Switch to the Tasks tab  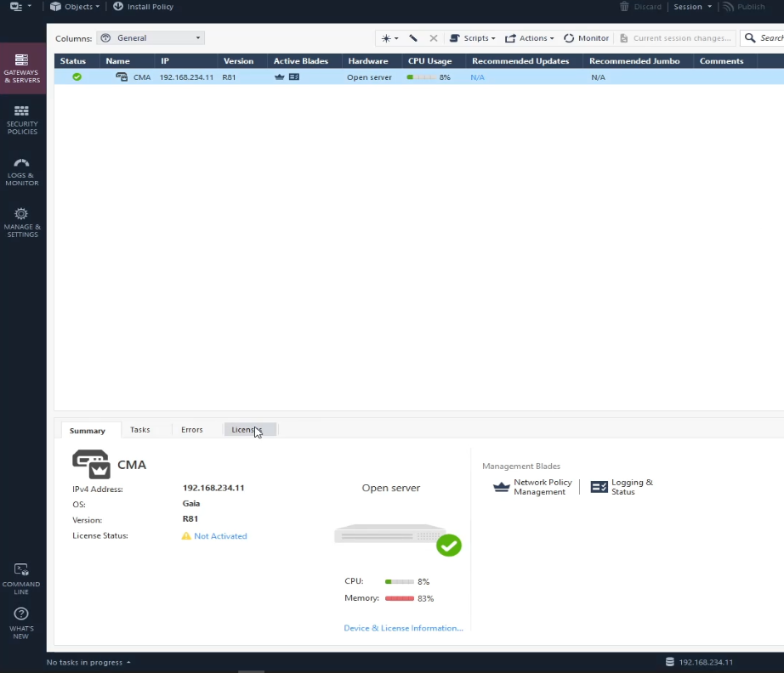[x=139, y=429]
